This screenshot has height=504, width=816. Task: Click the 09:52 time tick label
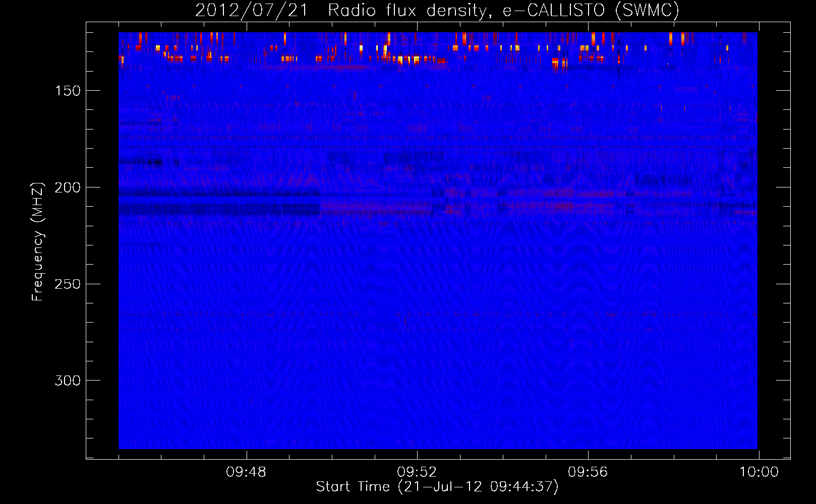pos(417,472)
